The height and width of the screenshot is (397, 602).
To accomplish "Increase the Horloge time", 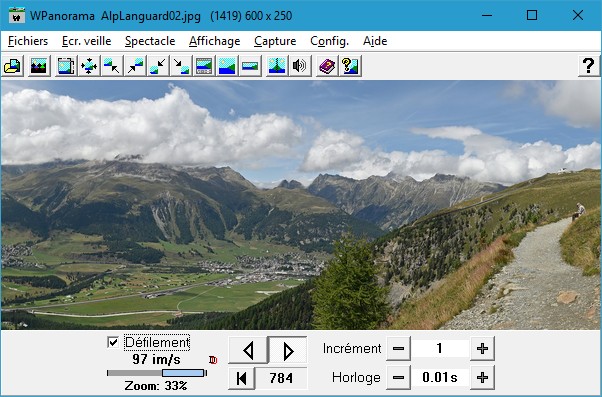I will 482,377.
